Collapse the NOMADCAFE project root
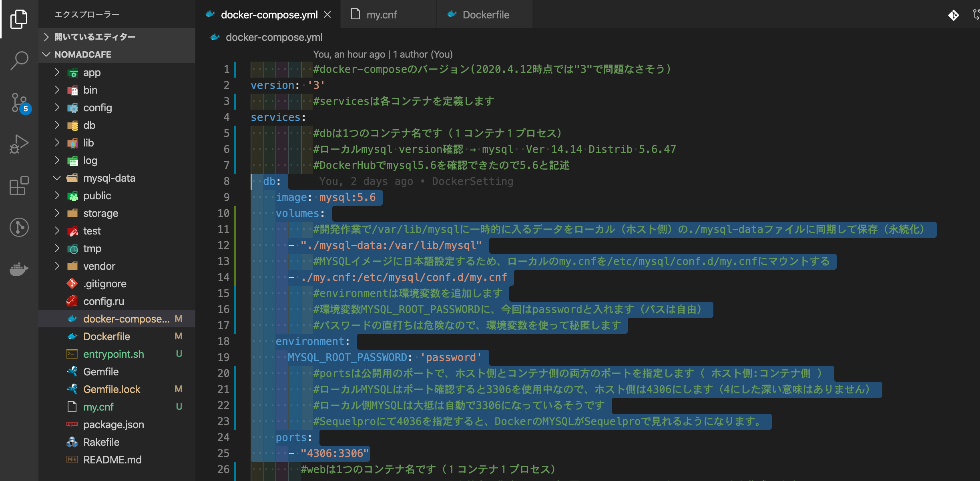 pos(82,54)
